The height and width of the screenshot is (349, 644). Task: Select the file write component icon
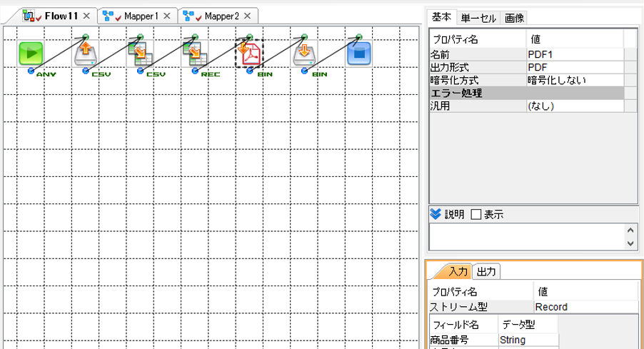(304, 54)
